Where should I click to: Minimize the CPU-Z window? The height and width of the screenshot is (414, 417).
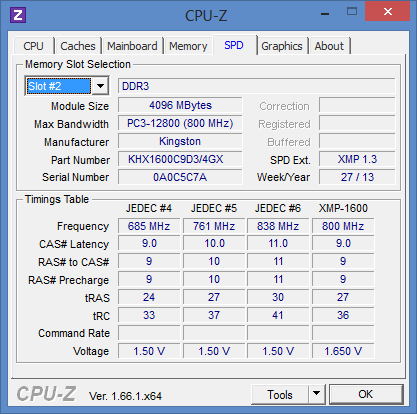[x=325, y=14]
